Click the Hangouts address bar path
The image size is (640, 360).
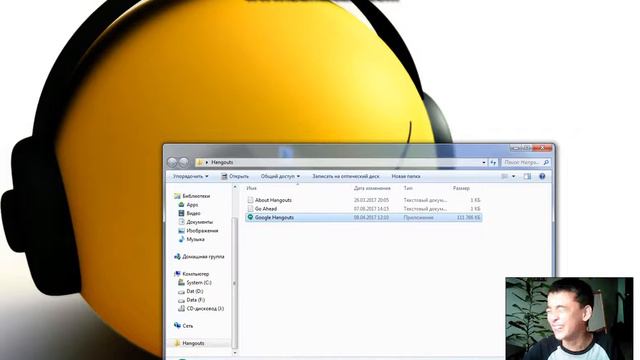click(x=222, y=162)
